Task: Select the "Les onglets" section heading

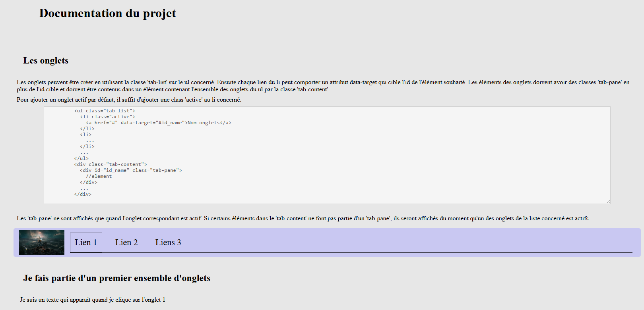Action: (x=46, y=60)
